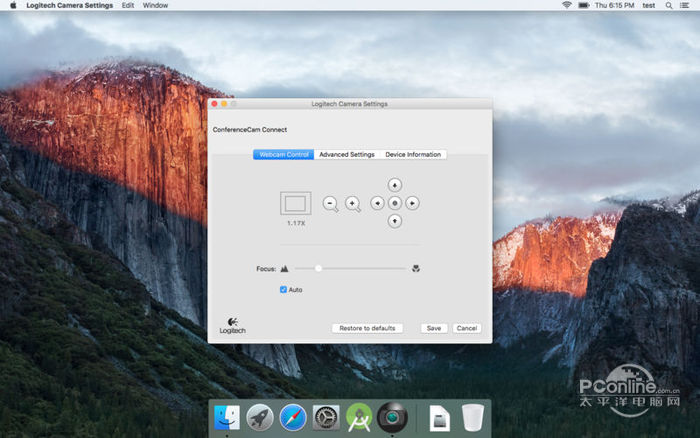
Task: Click the center home position button
Action: click(394, 203)
